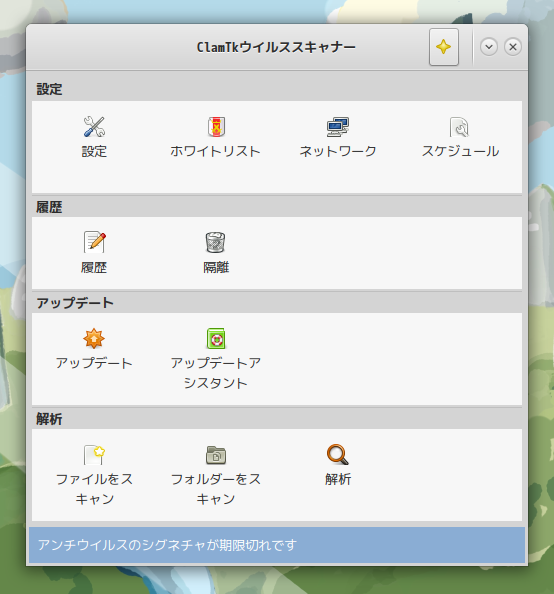
Task: Open the 設定 wrench and screwdriver icon
Action: tap(94, 127)
